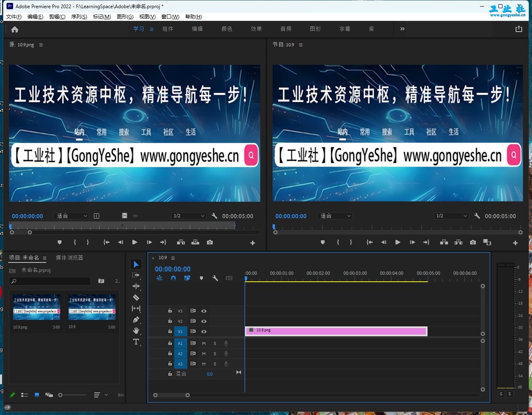532x415 pixels.
Task: Toggle project write lock pencil icon
Action: click(12, 395)
